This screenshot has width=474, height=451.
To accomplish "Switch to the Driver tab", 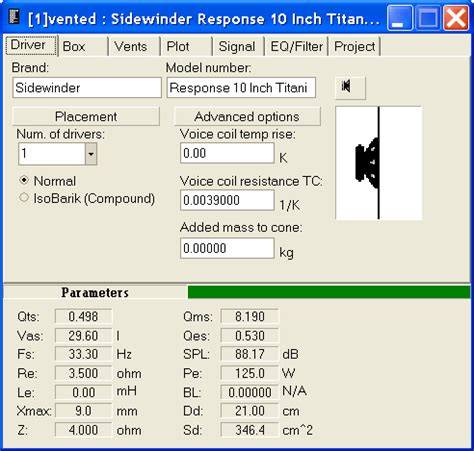I will pos(31,45).
